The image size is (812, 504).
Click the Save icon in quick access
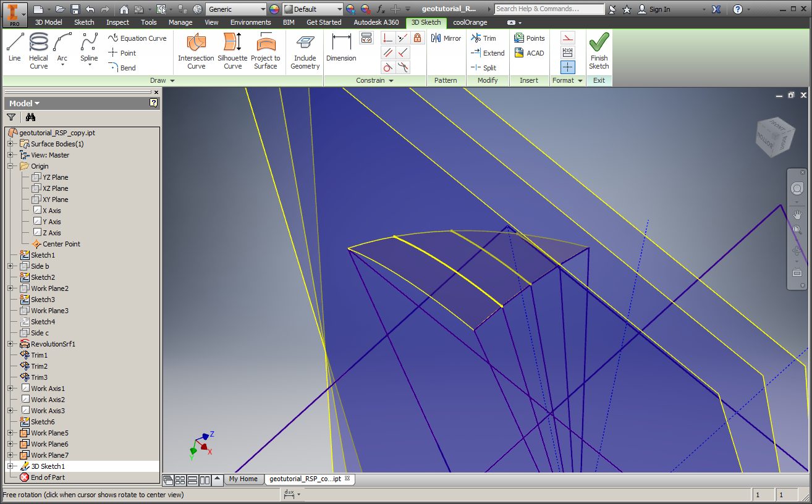point(75,9)
